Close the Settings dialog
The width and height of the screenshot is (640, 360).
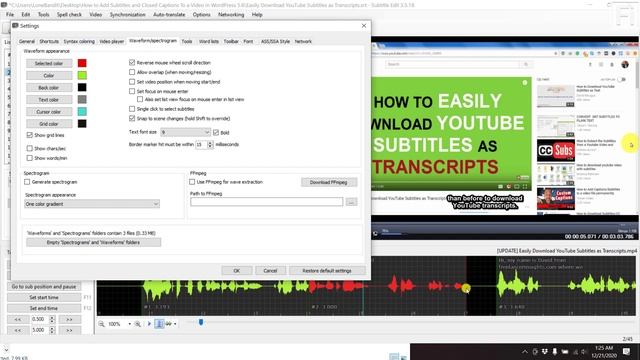(364, 26)
